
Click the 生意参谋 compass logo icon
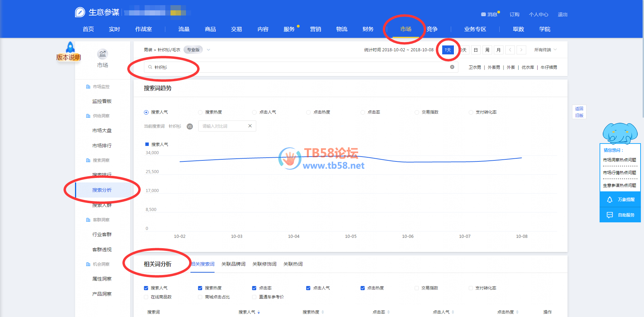80,12
